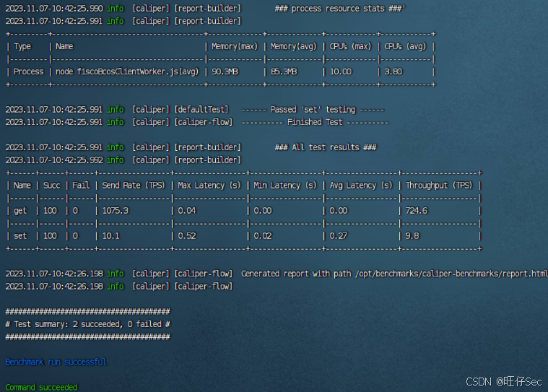Click the '### process resource stats ###' heading

click(x=340, y=9)
